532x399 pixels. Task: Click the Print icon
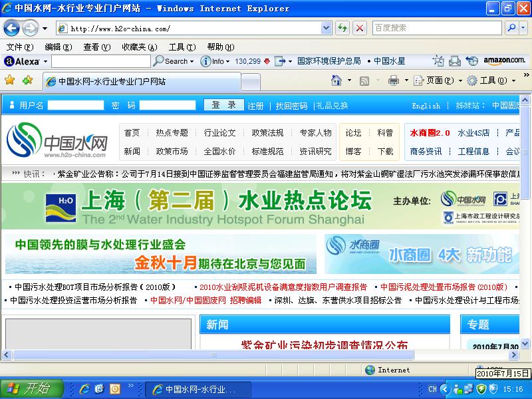394,80
